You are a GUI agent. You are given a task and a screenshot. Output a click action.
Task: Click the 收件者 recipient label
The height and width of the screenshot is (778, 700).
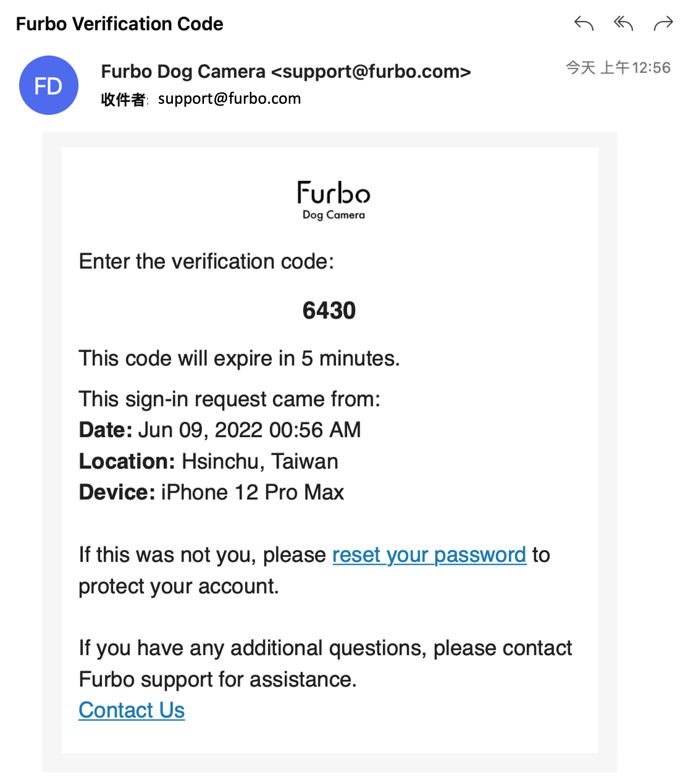[x=123, y=100]
